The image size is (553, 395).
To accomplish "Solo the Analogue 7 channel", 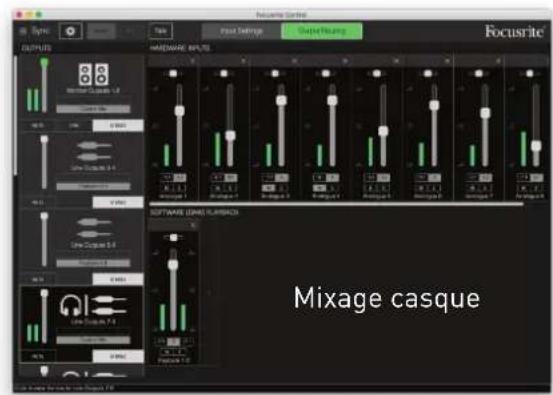I will pos(485,188).
